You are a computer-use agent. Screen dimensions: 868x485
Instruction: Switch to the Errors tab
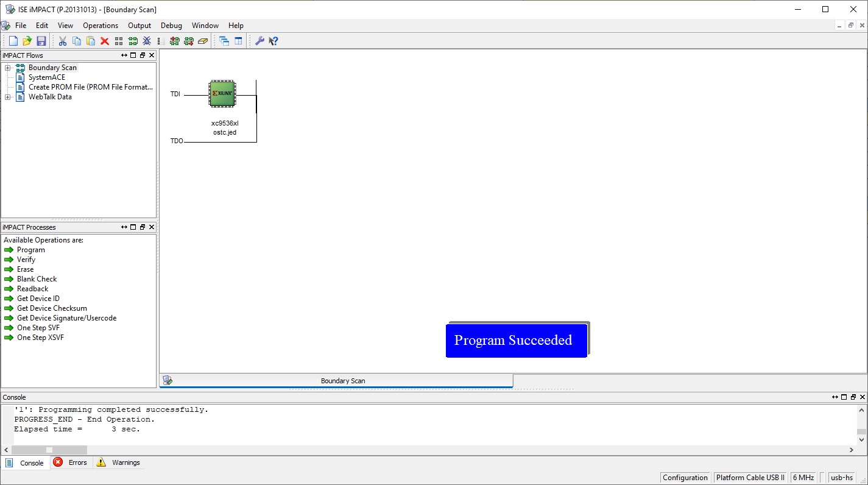(71, 462)
